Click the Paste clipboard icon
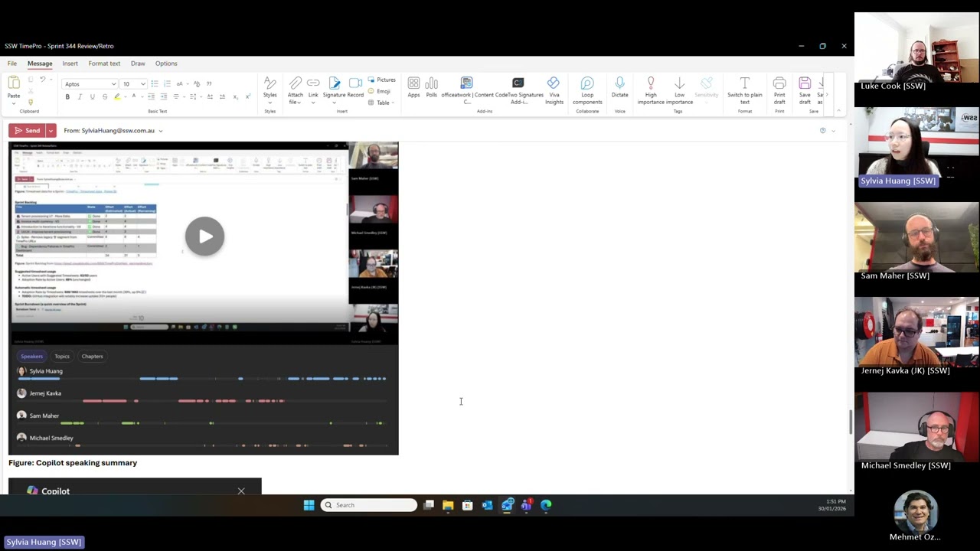This screenshot has height=551, width=980. [x=14, y=83]
